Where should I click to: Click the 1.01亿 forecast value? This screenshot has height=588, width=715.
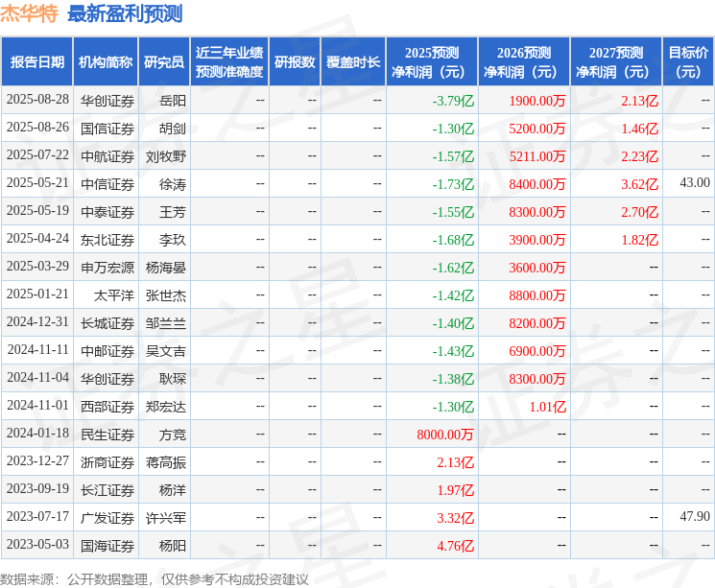[x=547, y=407]
